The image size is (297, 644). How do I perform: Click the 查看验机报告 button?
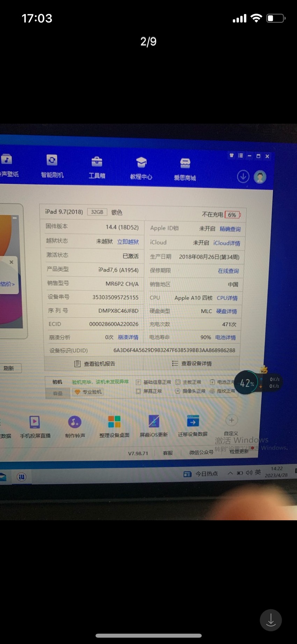click(x=94, y=364)
